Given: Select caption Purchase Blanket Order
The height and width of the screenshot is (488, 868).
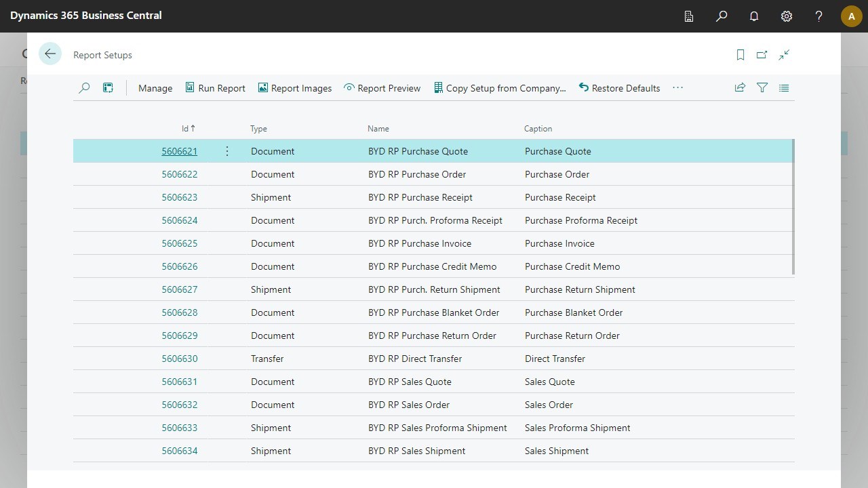Looking at the screenshot, I should point(574,312).
